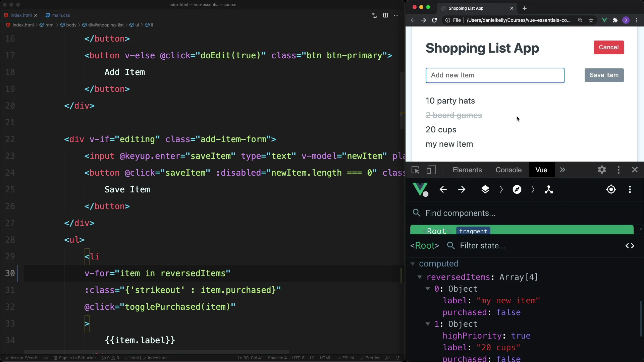This screenshot has width=644, height=362.
Task: Toggle the device toolbar icon in devtools
Action: pos(431,170)
